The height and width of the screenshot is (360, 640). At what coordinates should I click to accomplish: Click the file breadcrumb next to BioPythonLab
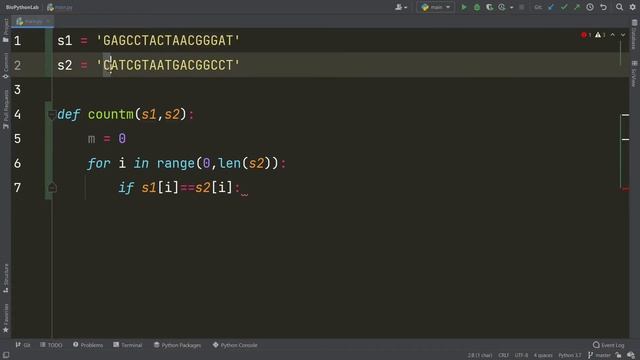pyautogui.click(x=60, y=7)
